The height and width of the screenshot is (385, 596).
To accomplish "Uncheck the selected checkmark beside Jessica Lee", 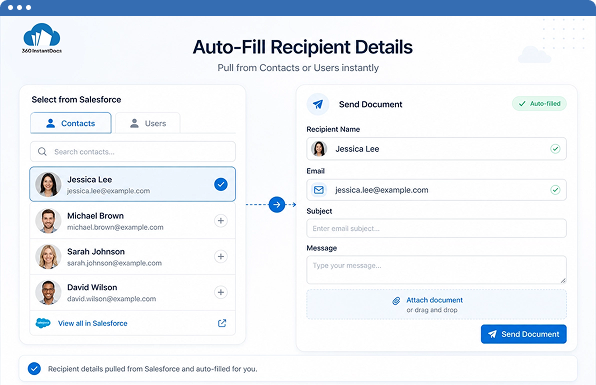I will coord(221,184).
